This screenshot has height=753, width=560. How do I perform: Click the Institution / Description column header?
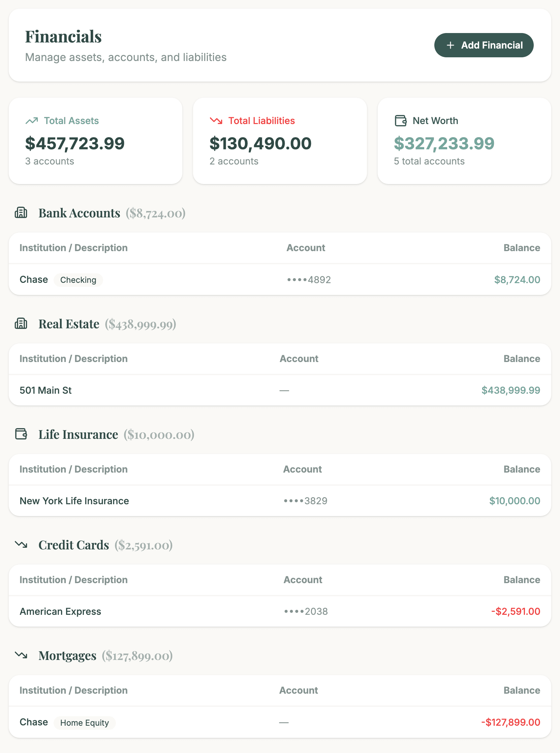pos(73,247)
